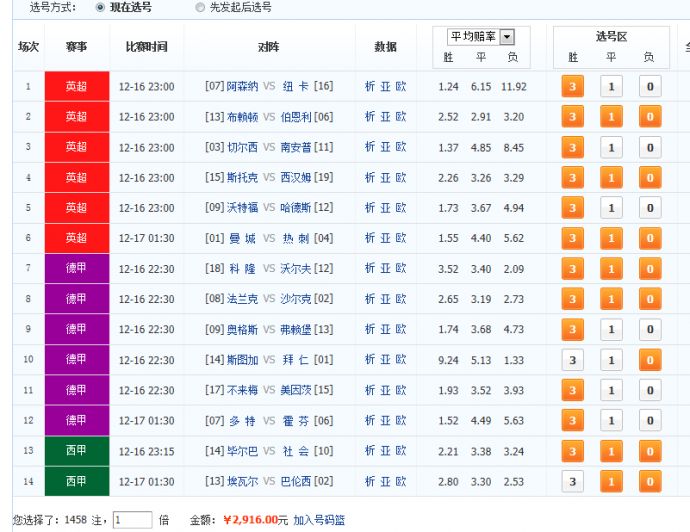Select the 现在选号 radio option

coord(100,7)
